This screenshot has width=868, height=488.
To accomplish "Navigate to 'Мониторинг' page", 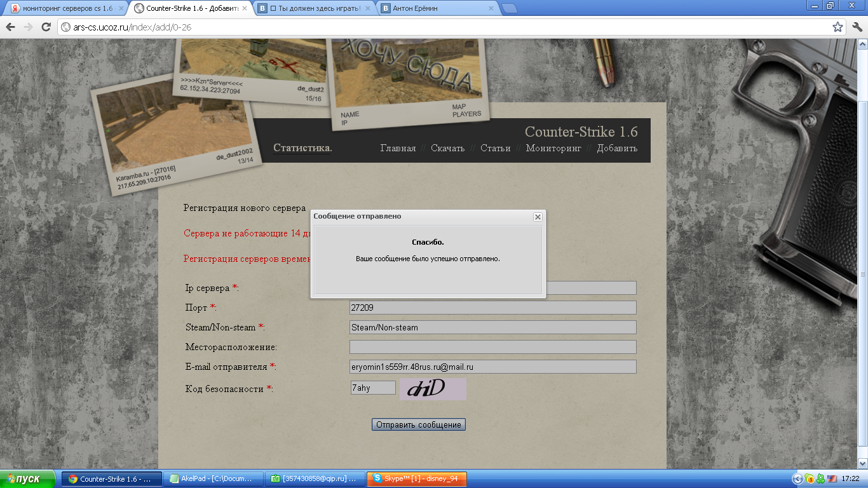I will [x=553, y=148].
